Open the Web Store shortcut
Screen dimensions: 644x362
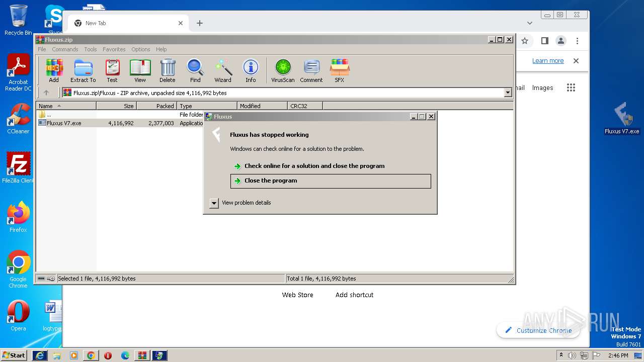[297, 295]
